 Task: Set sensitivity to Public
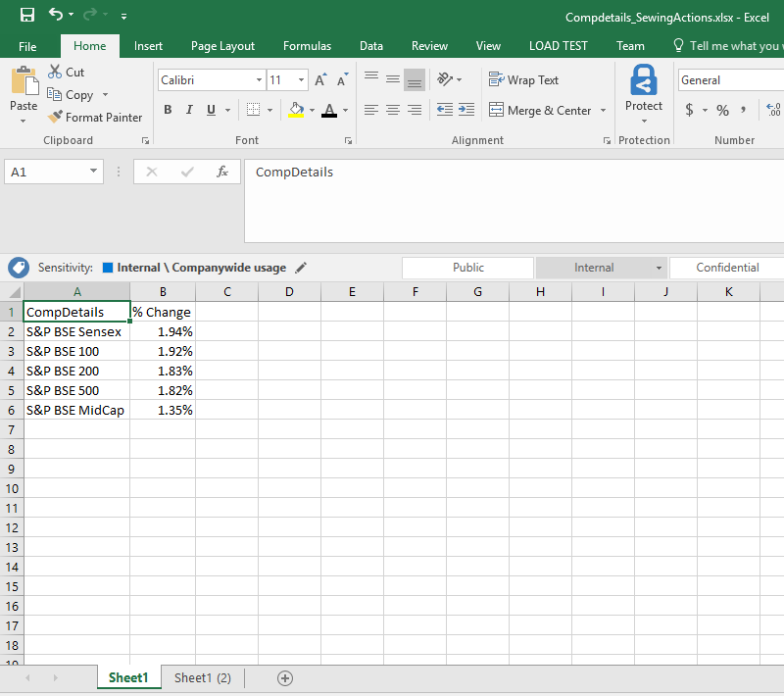coord(467,267)
